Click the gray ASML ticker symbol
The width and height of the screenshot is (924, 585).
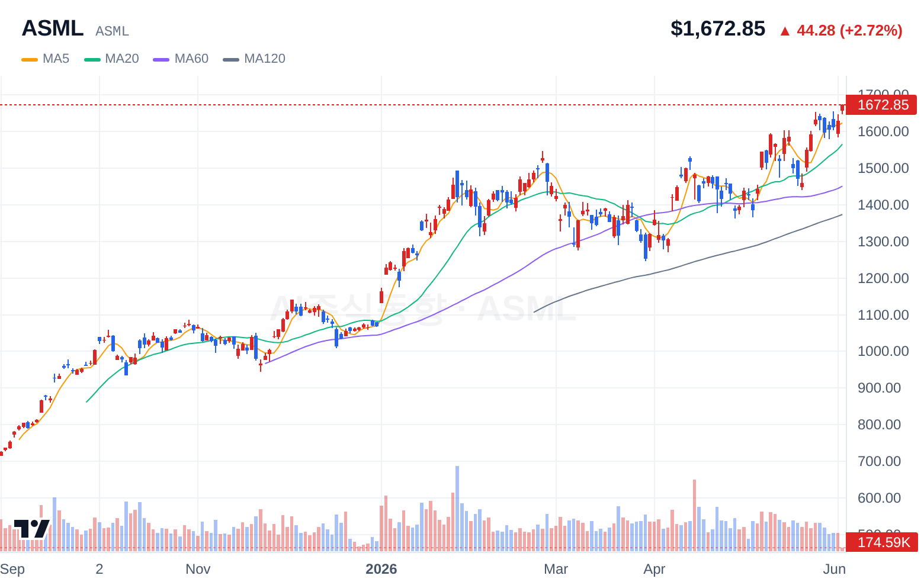coord(112,31)
